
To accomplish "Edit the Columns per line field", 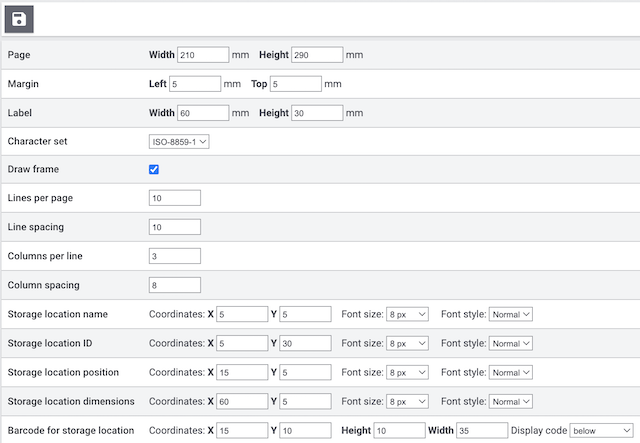I will (x=175, y=256).
